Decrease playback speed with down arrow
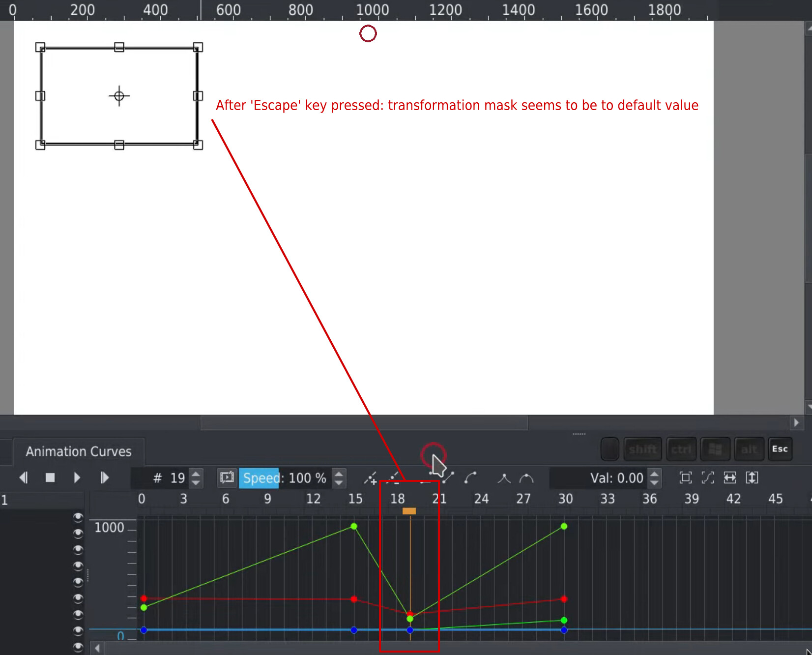This screenshot has height=655, width=812. 339,483
